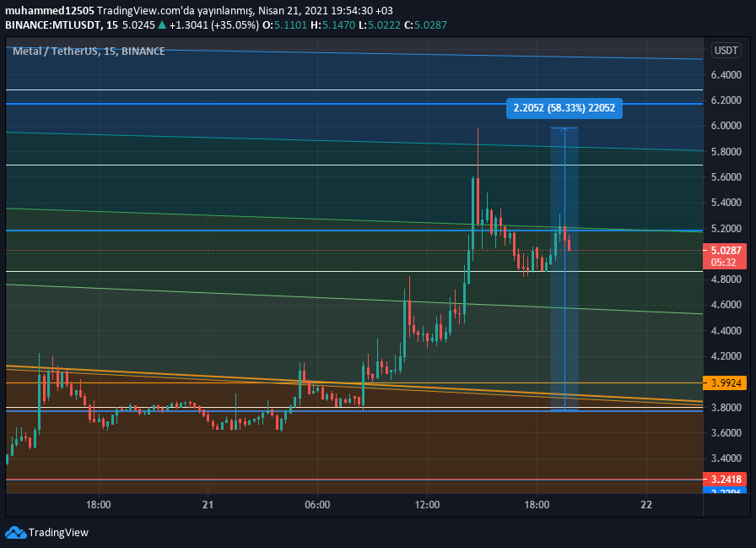Click the 21 date label on time axis
The image size is (756, 548).
click(208, 505)
